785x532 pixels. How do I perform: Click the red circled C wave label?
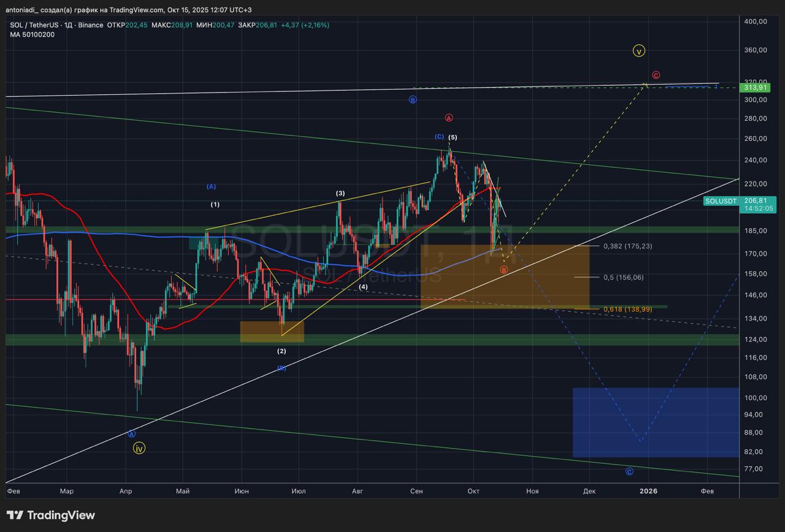(656, 75)
